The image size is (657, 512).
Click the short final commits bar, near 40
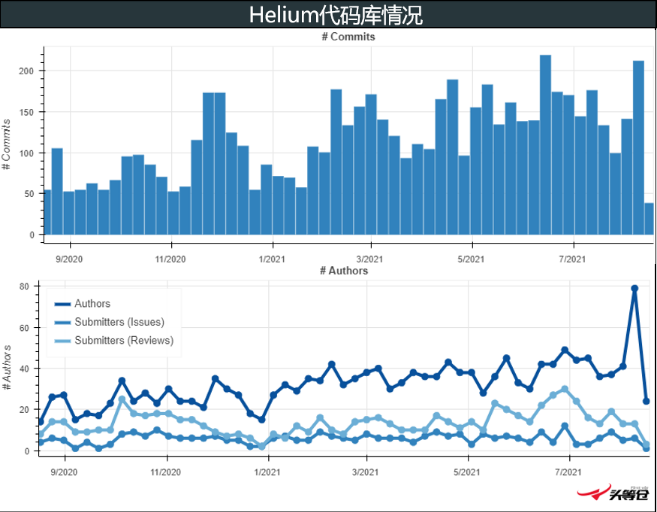(x=649, y=219)
